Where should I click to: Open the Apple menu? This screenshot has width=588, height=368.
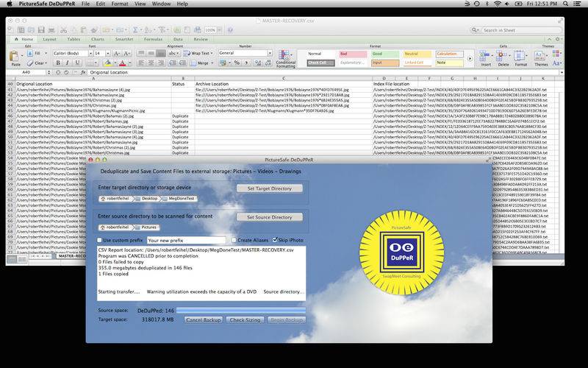pyautogui.click(x=10, y=4)
